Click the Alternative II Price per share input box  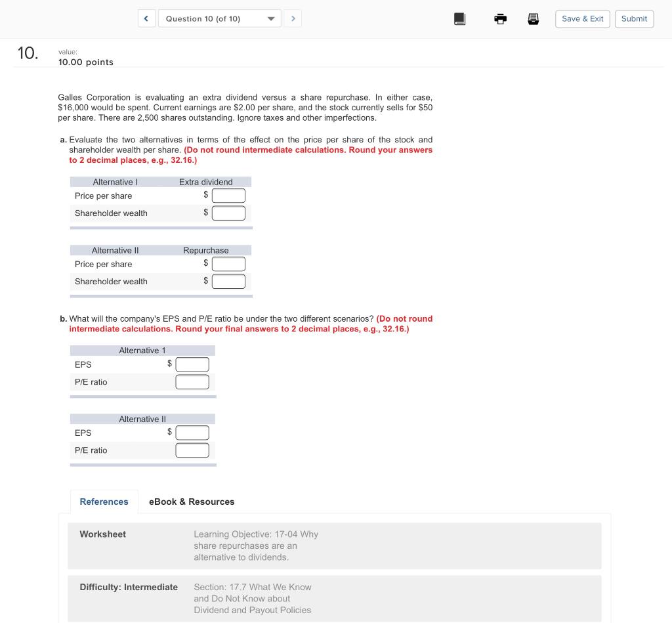coord(228,263)
